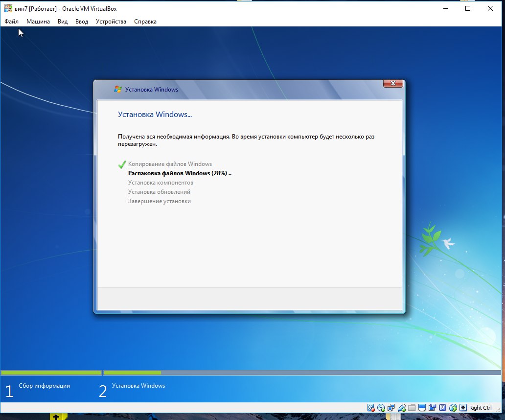The image size is (505, 420).
Task: Open the virtual display status icon
Action: [x=422, y=408]
